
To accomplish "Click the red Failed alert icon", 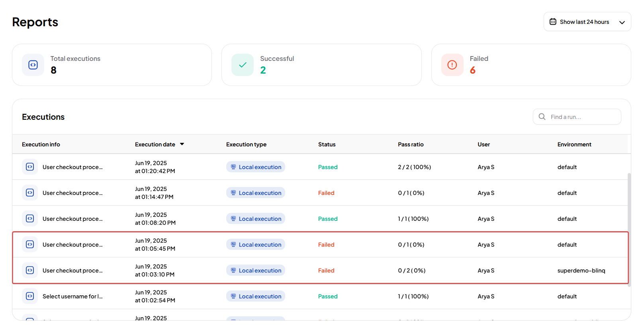I will (x=452, y=65).
